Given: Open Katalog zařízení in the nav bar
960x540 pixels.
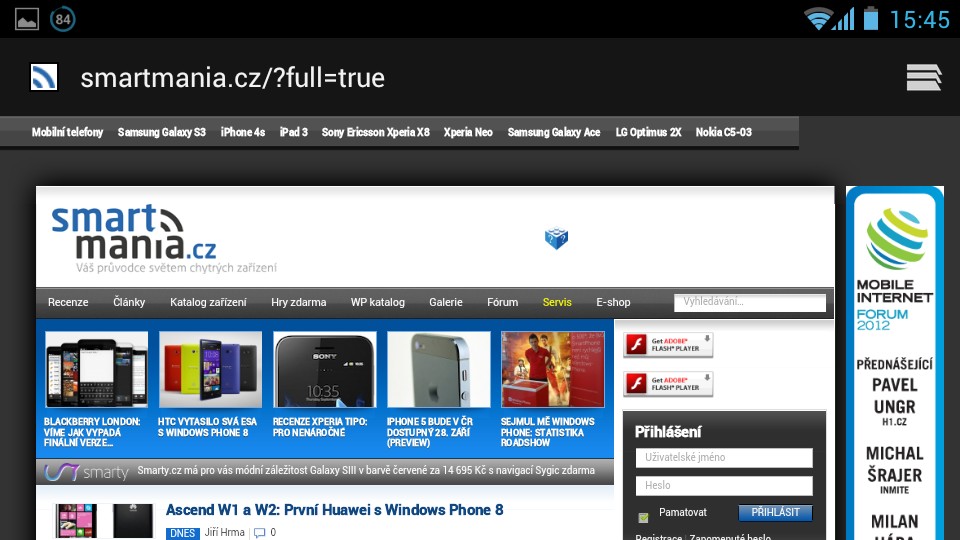Looking at the screenshot, I should point(208,302).
